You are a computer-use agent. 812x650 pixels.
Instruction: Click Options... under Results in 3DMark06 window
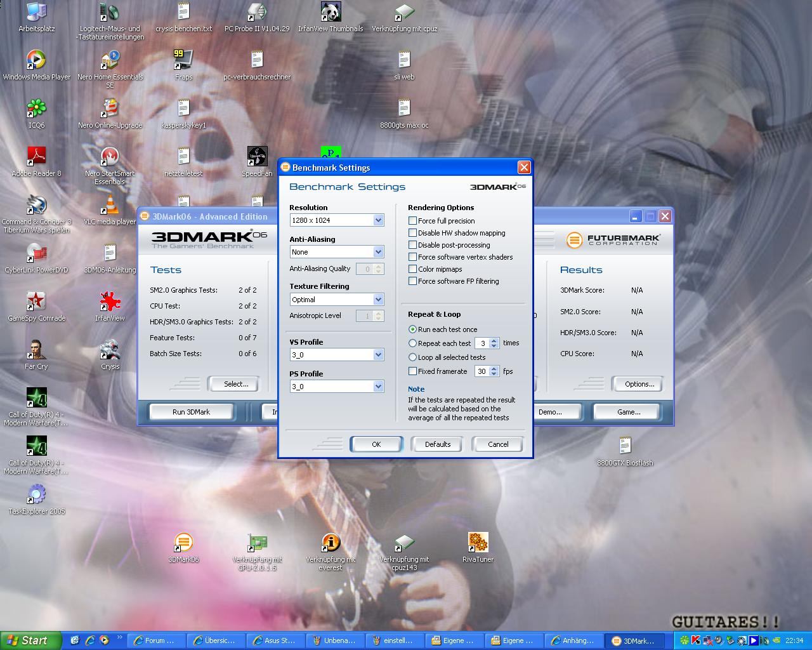coord(639,384)
